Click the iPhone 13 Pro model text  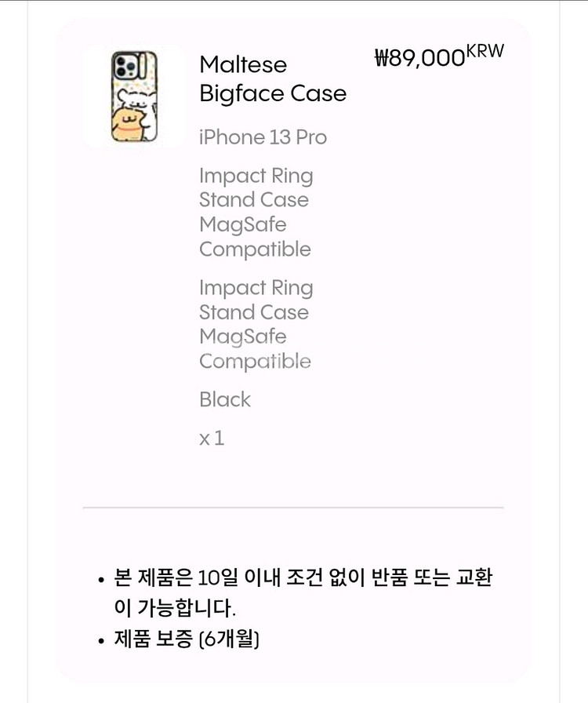pyautogui.click(x=263, y=137)
